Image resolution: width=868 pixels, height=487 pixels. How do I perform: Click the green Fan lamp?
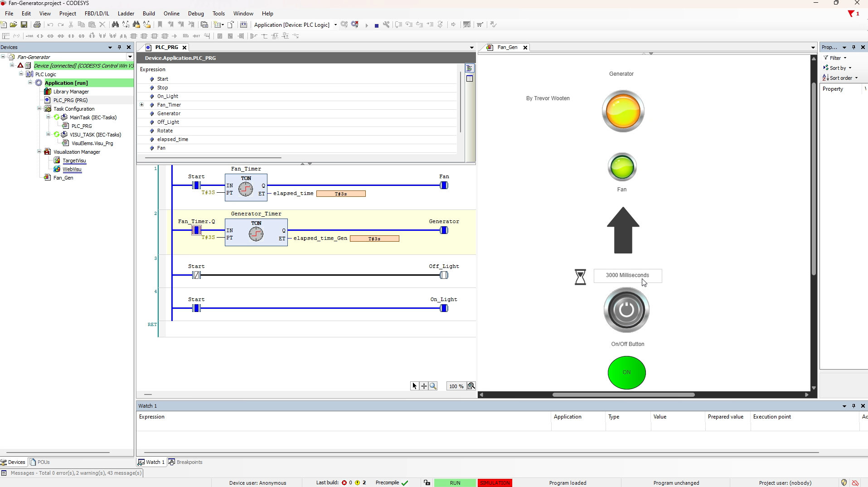622,167
